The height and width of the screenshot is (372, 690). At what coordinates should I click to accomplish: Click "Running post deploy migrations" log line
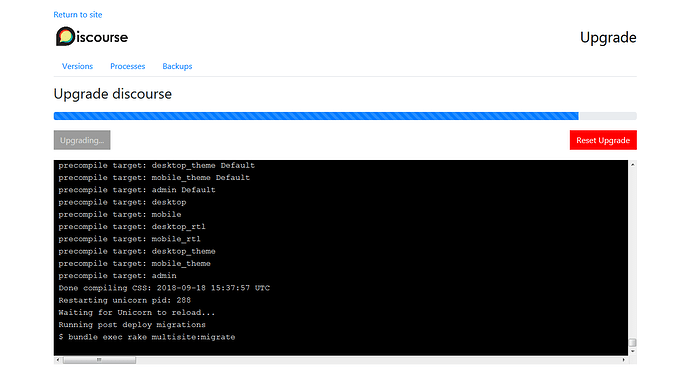click(x=132, y=325)
